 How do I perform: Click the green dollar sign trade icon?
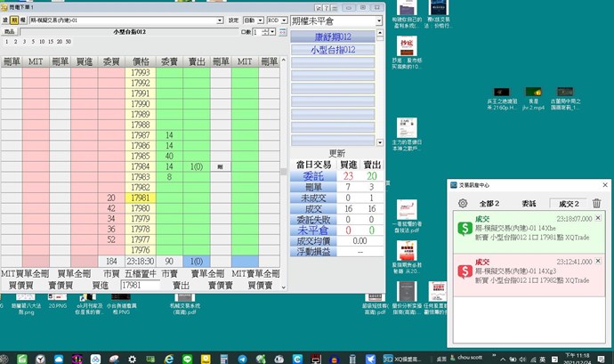465,229
